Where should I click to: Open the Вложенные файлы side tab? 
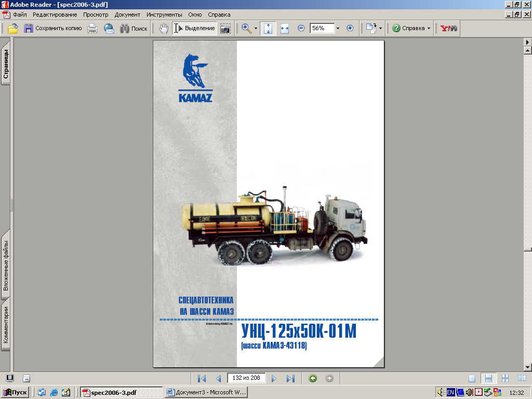(6, 265)
